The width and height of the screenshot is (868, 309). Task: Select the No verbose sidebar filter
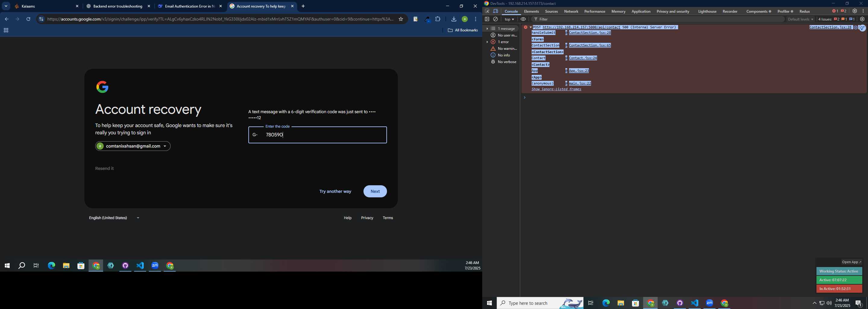tap(503, 62)
